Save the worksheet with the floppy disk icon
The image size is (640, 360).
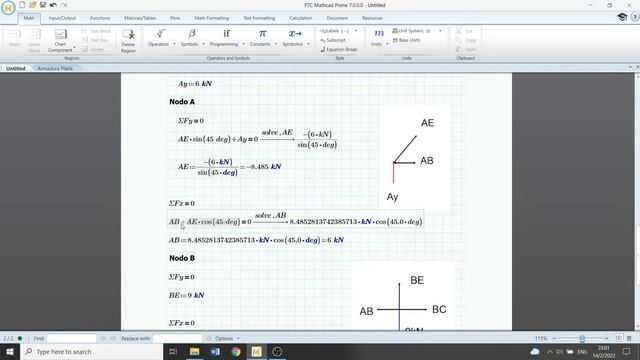pyautogui.click(x=42, y=5)
